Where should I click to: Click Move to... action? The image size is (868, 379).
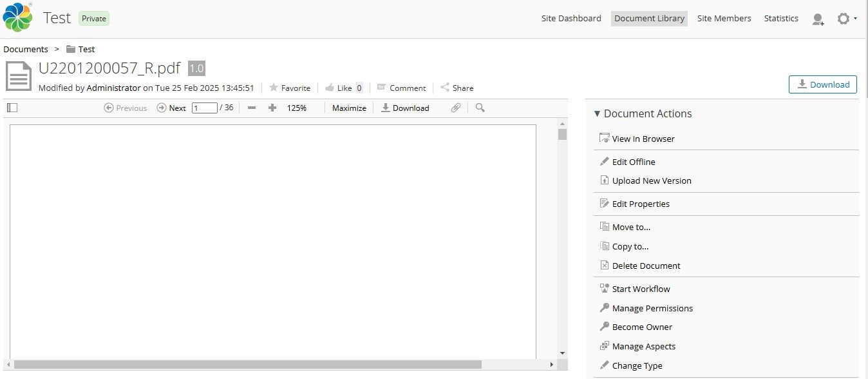click(625, 227)
